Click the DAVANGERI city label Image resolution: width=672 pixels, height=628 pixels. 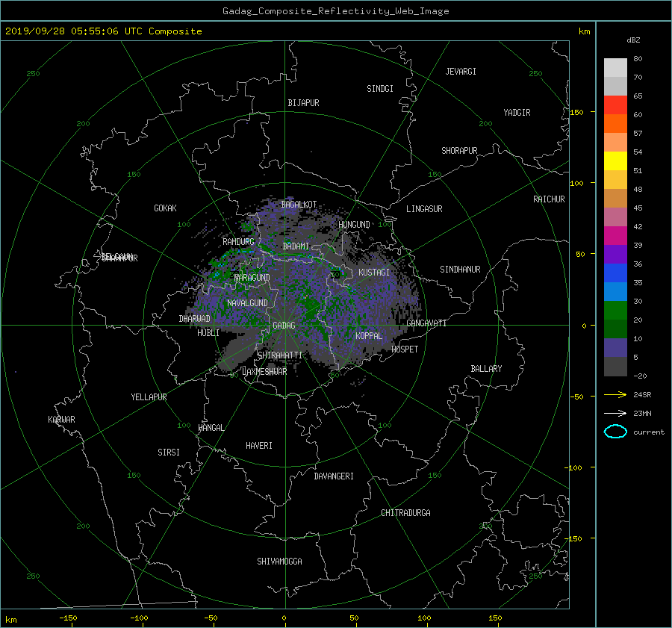334,476
